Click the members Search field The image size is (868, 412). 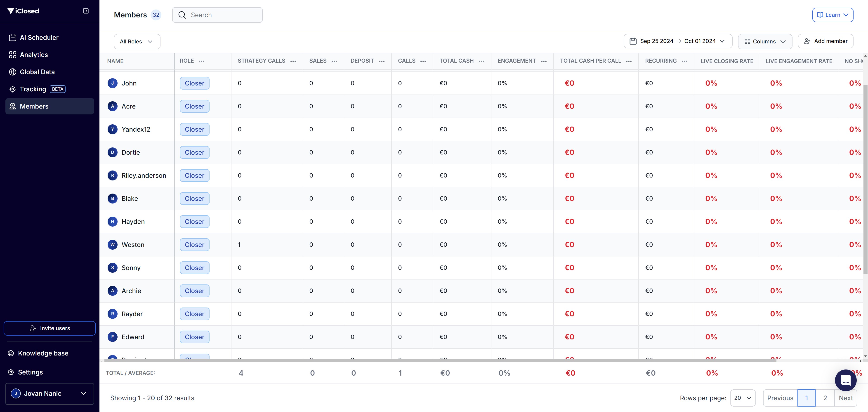point(217,15)
